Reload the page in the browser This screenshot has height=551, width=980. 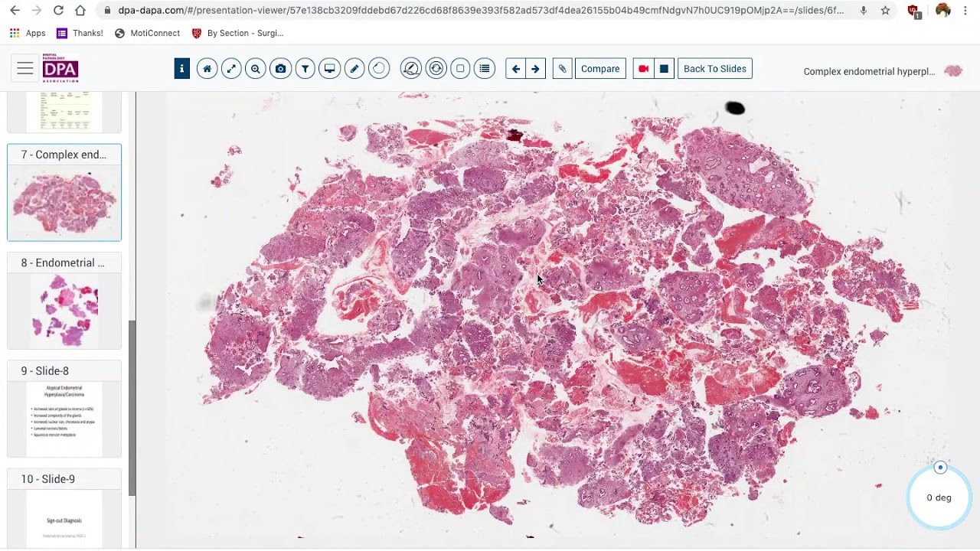[58, 11]
